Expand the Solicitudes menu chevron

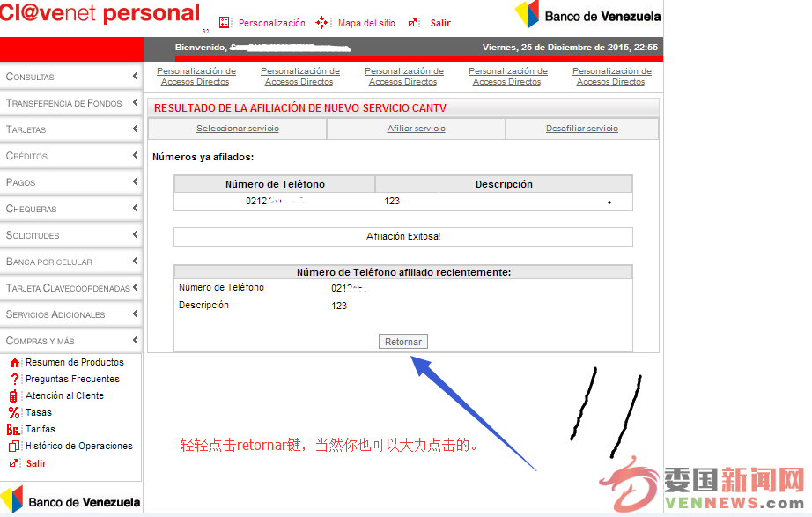click(x=135, y=234)
